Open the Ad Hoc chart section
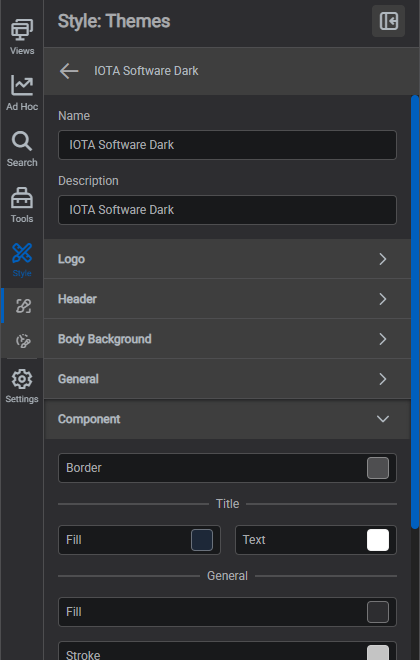 22,93
